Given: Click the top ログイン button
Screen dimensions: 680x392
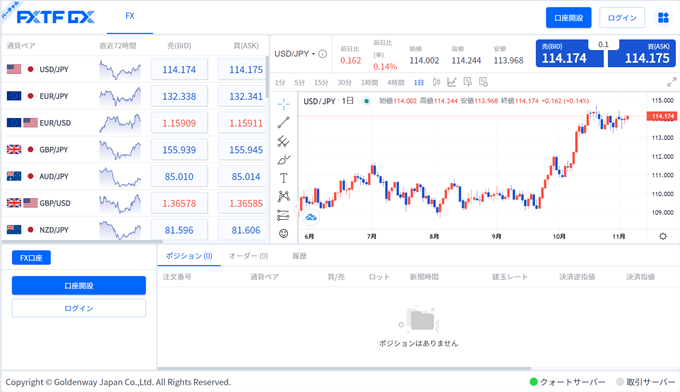Looking at the screenshot, I should point(622,18).
